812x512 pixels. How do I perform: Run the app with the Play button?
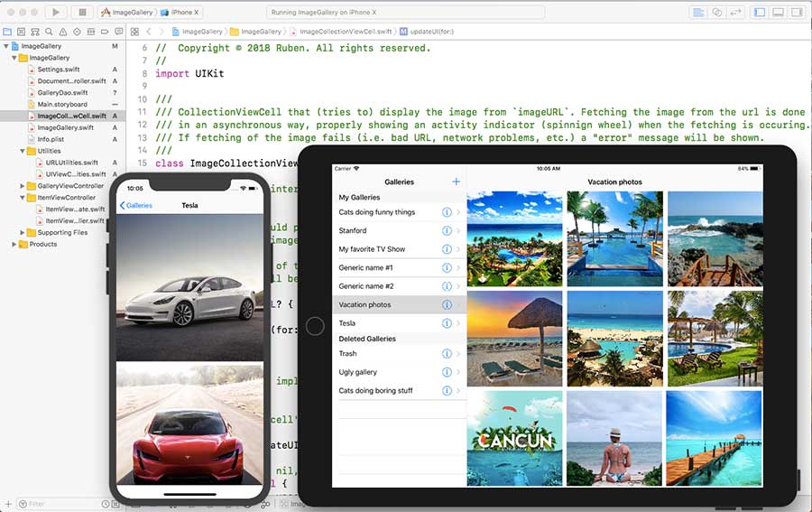tap(56, 12)
